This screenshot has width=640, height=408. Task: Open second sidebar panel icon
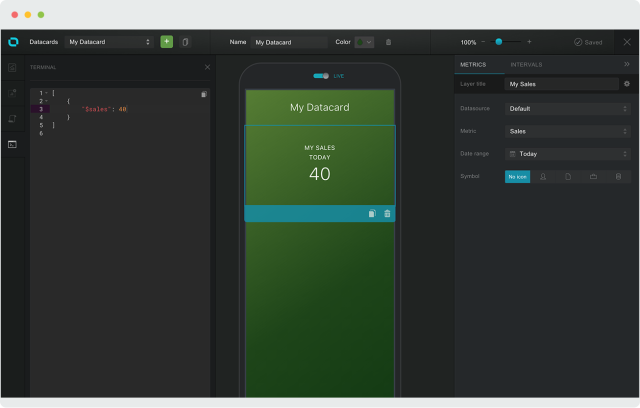[x=12, y=93]
